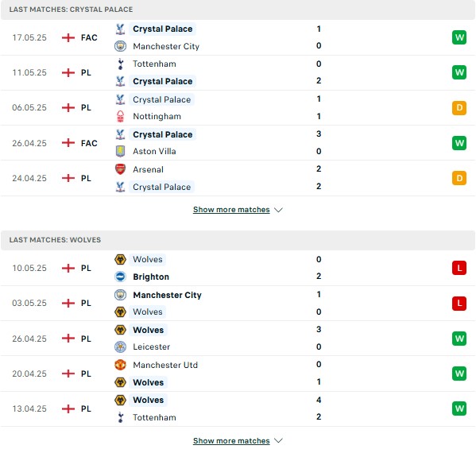
Task: Click the Brighton club crest
Action: pos(120,277)
